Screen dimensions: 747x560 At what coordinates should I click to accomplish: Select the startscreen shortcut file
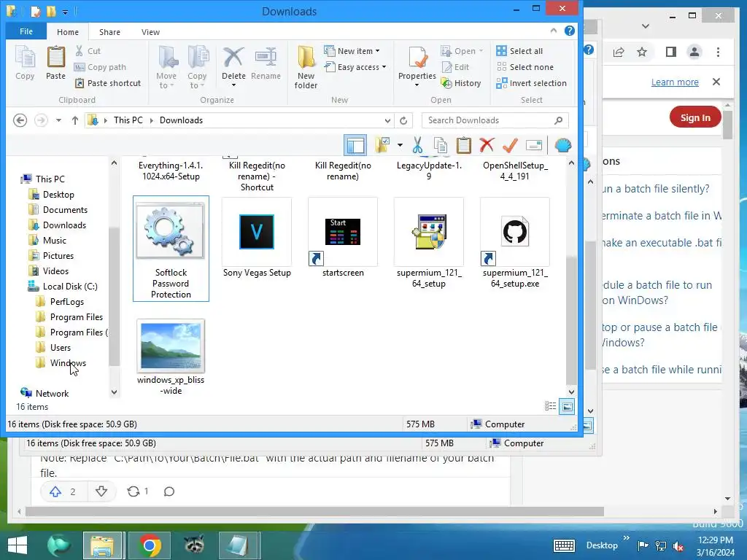[343, 238]
